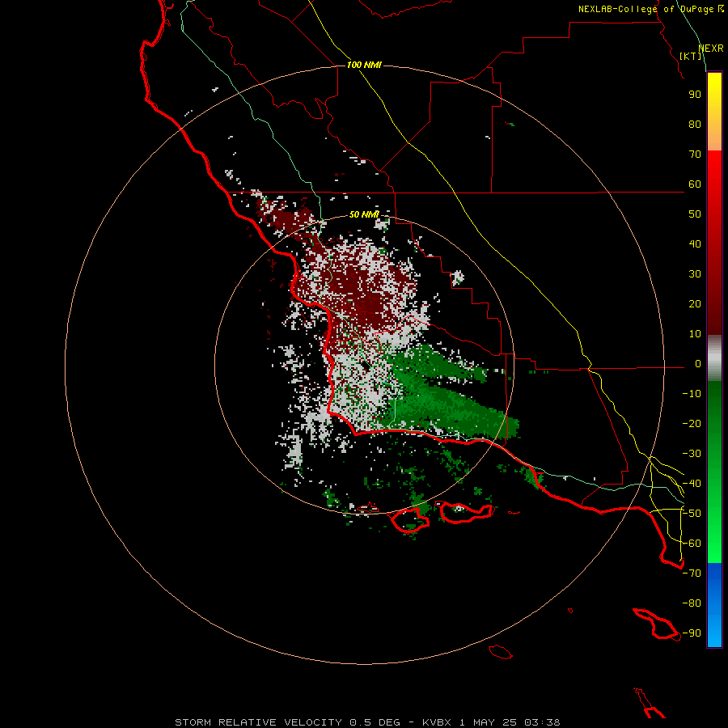Click the 90 value on velocity scale
Viewport: 728px width, 728px height.
coord(695,95)
